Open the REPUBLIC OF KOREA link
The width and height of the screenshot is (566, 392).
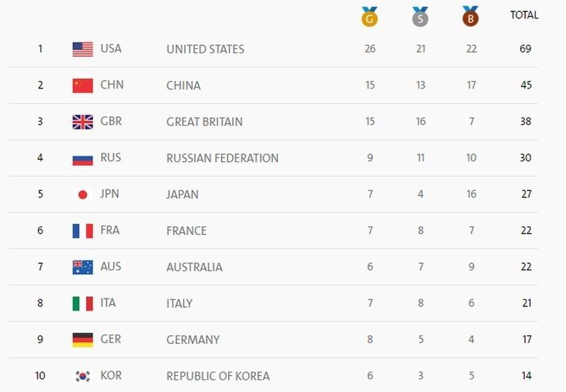click(218, 376)
